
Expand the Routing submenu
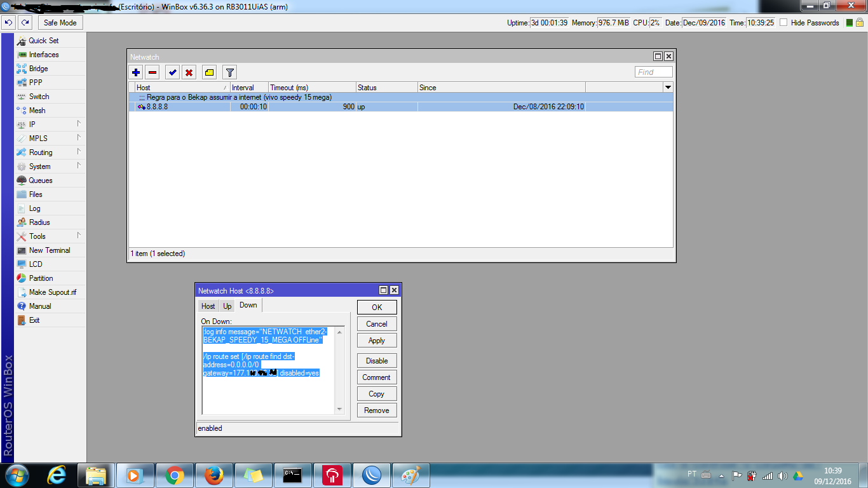[50, 152]
